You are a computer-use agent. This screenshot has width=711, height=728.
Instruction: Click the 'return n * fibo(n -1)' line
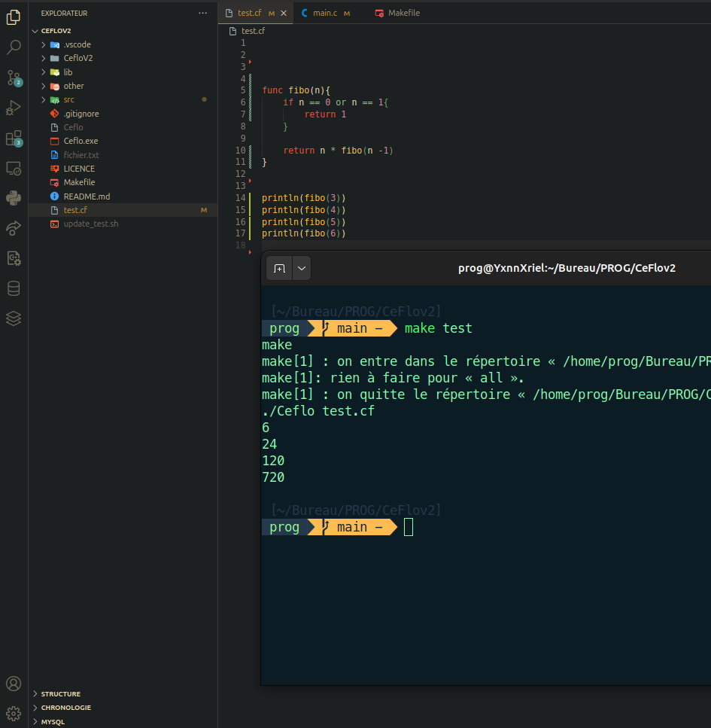[338, 151]
